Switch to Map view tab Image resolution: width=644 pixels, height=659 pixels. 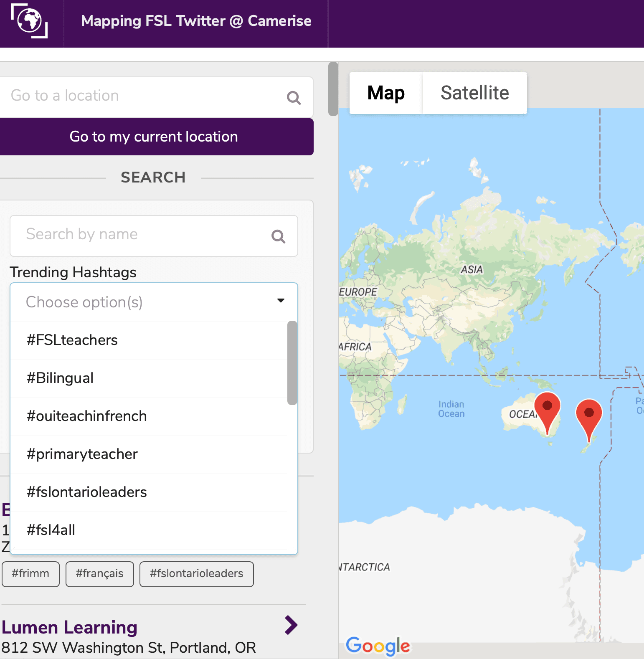coord(386,93)
